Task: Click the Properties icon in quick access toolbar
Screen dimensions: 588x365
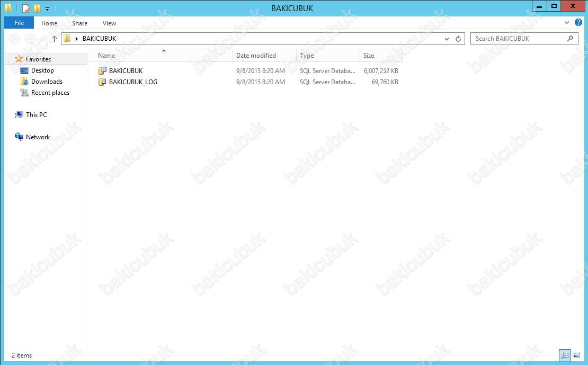Action: pos(25,8)
